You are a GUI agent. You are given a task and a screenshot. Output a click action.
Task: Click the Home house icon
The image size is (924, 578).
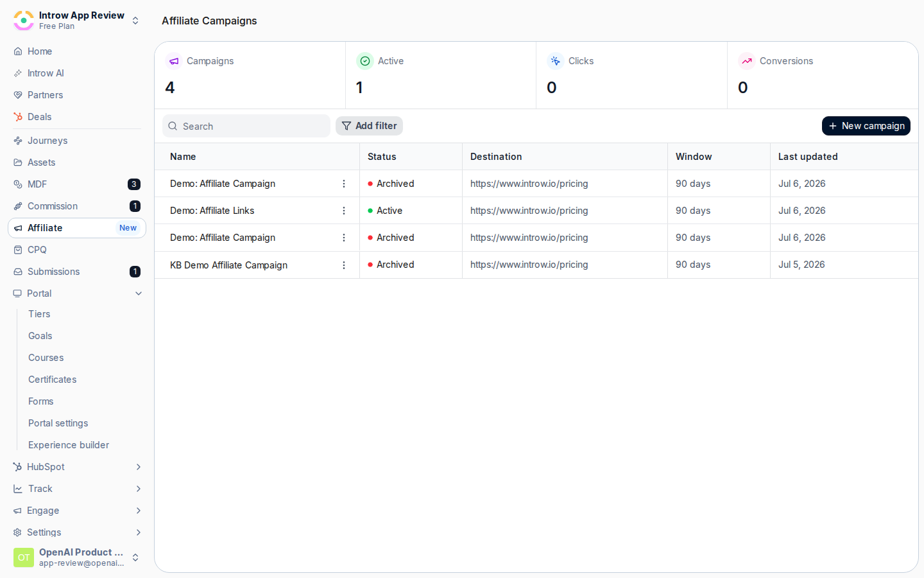pos(18,51)
